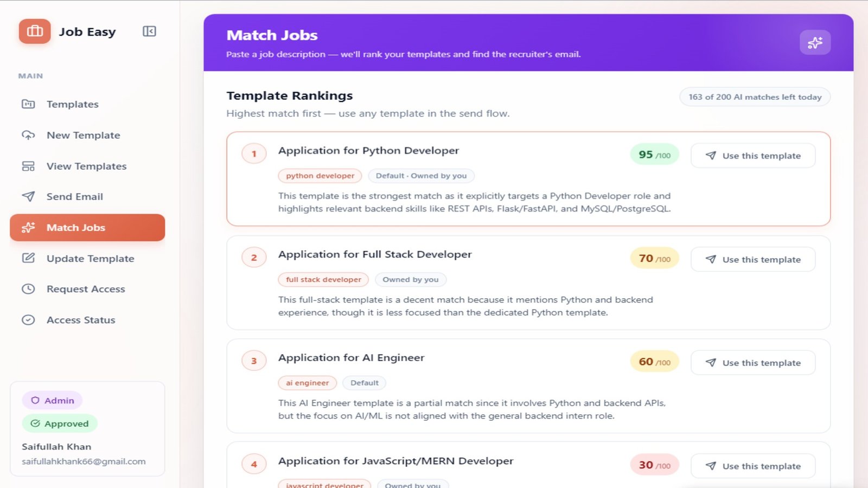The width and height of the screenshot is (868, 488).
Task: Click the 'Application for Python Developer' title
Action: (x=368, y=151)
